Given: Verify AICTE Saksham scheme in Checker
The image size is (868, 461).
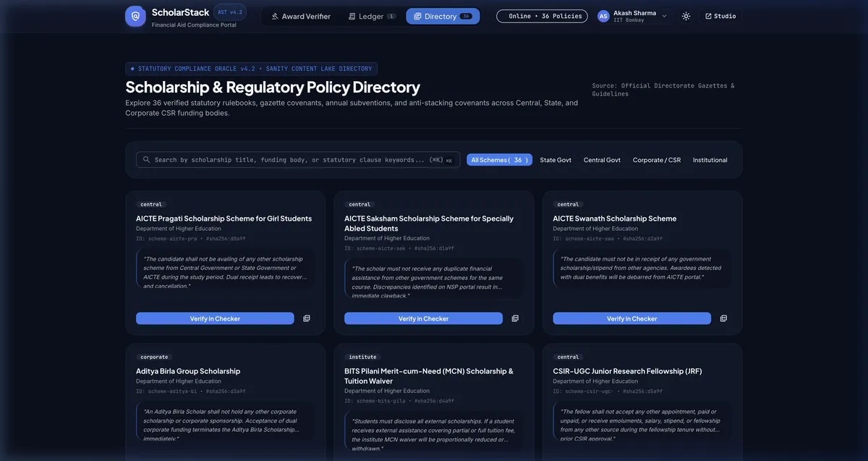Looking at the screenshot, I should coord(423,318).
